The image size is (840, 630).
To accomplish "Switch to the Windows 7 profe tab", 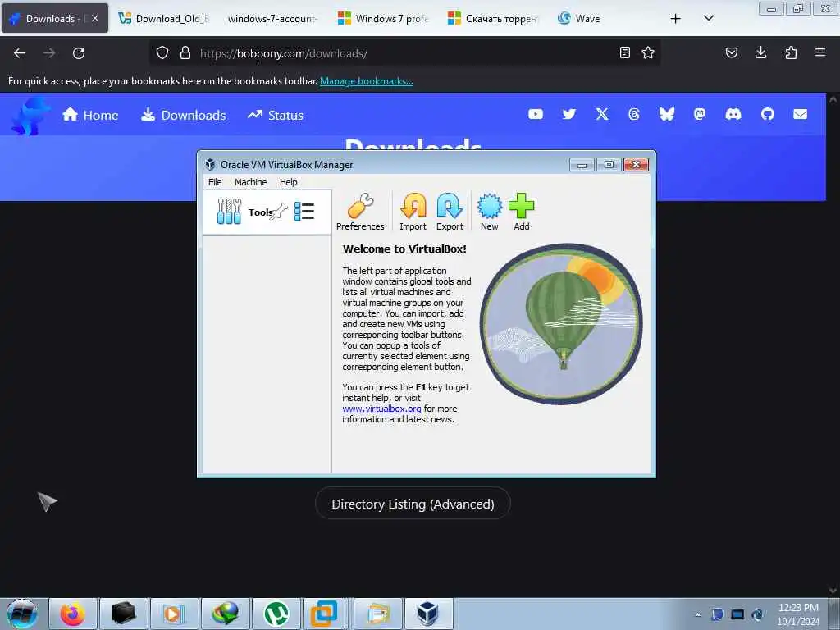I will (383, 19).
